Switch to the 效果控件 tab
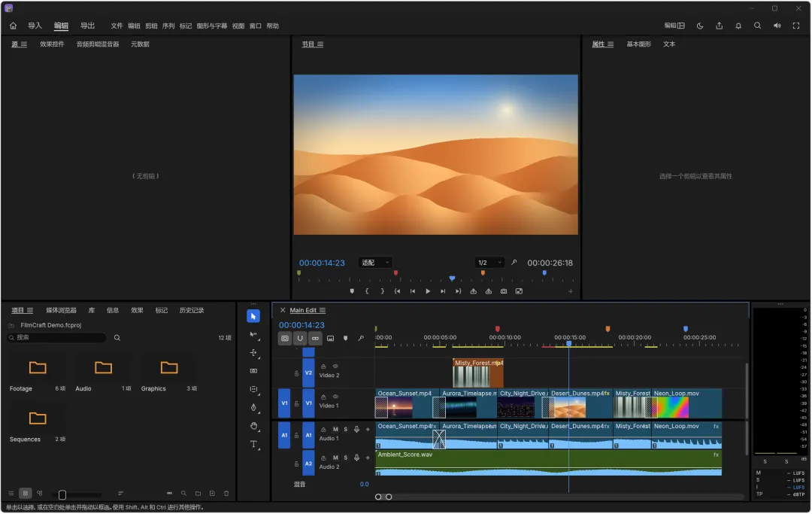The image size is (812, 514). click(x=52, y=44)
